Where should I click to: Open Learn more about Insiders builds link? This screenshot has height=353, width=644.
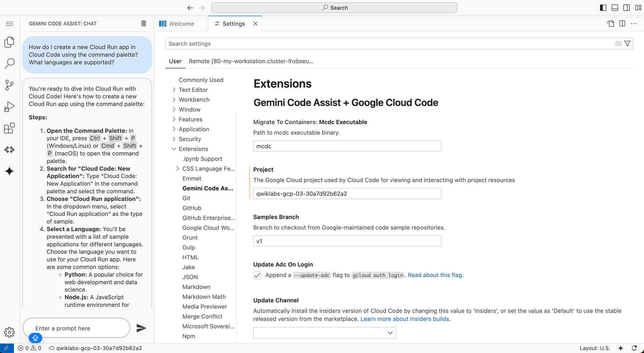pos(404,319)
